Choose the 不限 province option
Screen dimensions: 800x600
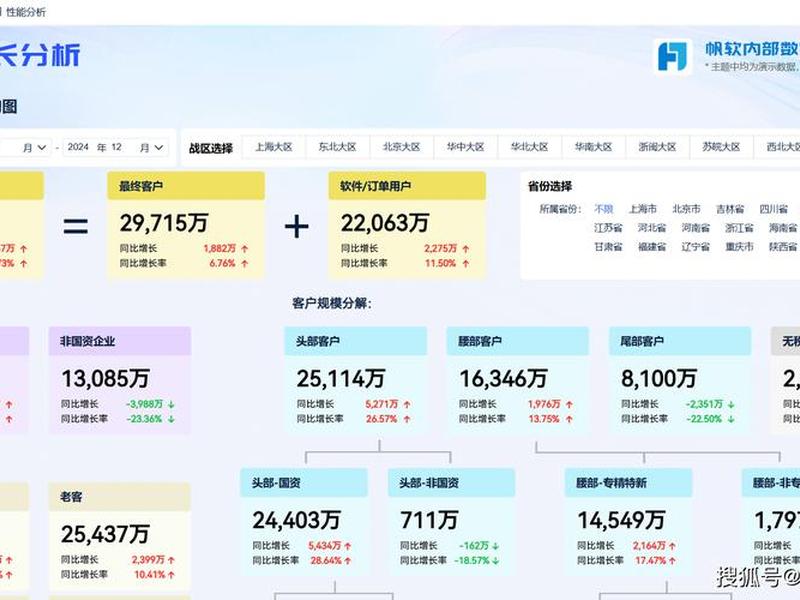click(604, 209)
